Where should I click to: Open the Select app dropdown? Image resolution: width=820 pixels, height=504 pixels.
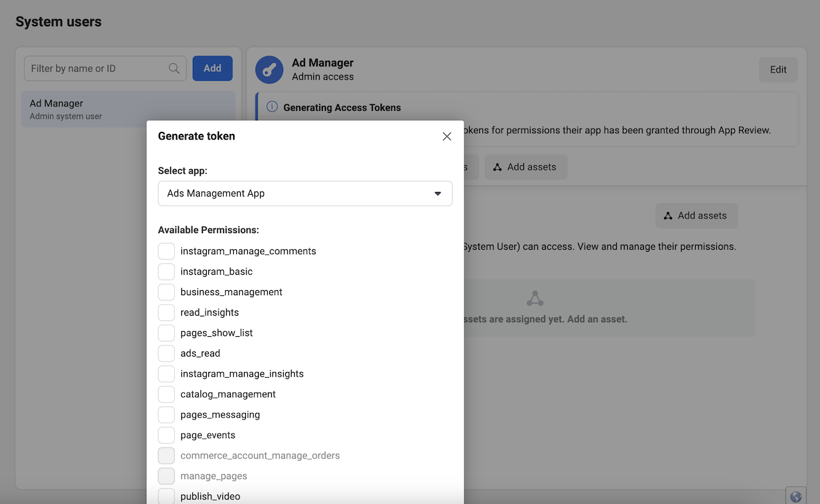click(x=305, y=193)
